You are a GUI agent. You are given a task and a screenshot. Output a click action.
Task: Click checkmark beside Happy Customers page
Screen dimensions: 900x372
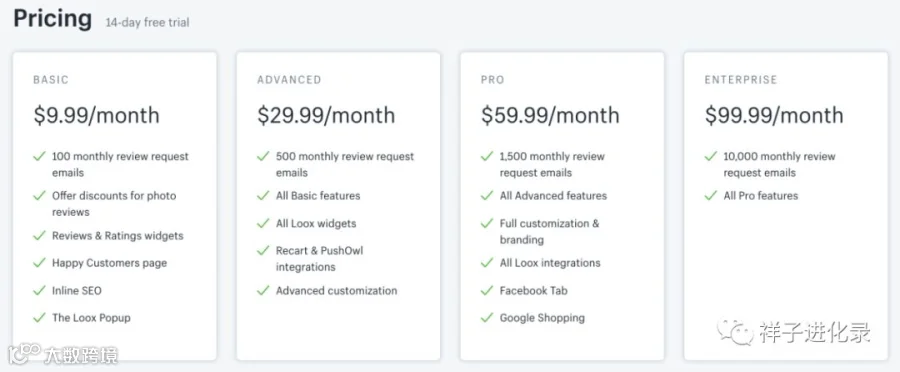(39, 263)
